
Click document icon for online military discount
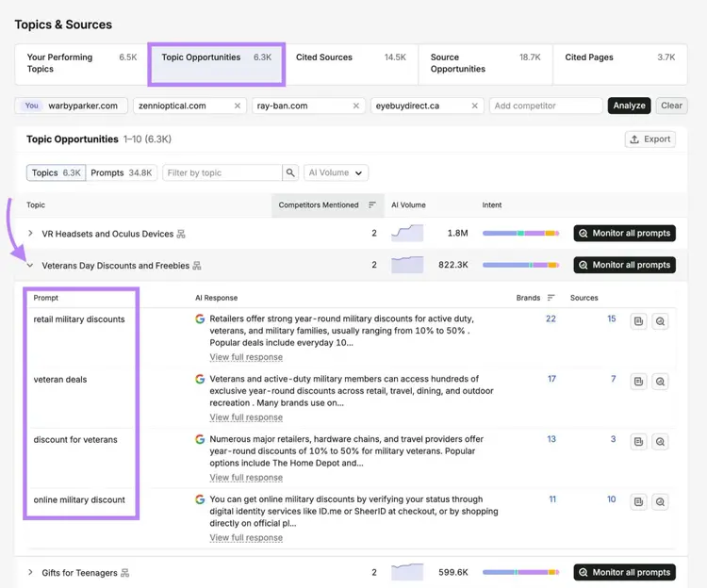pos(638,502)
